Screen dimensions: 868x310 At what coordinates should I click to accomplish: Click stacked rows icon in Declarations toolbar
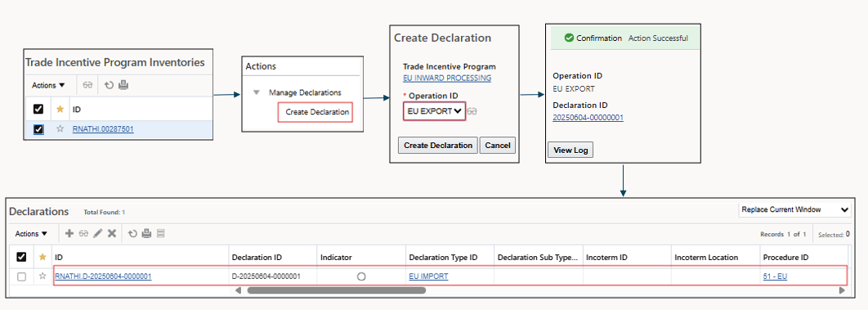pos(160,234)
